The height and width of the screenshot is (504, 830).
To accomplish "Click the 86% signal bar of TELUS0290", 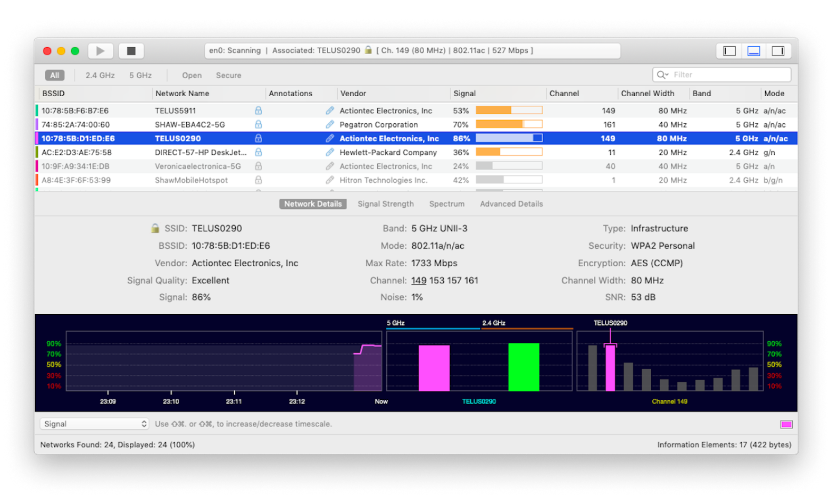I will click(x=509, y=138).
